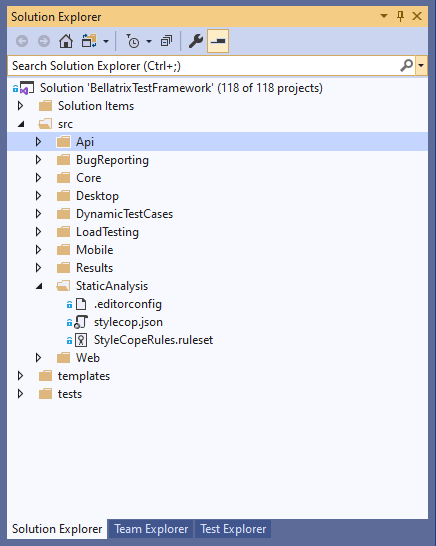Image resolution: width=436 pixels, height=546 pixels.
Task: Click the DynamicTestCases folder icon
Action: coord(63,214)
